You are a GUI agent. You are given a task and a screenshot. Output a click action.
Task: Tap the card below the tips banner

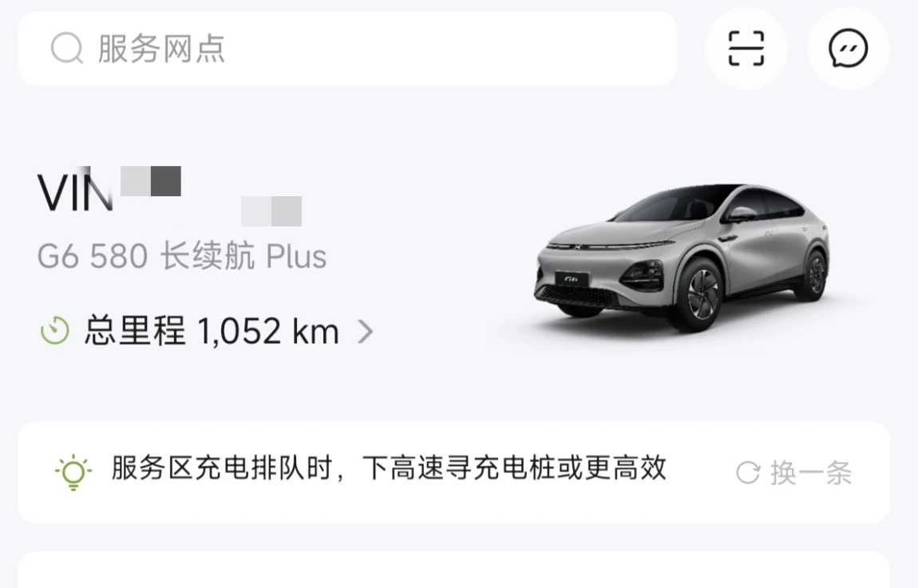[453, 570]
